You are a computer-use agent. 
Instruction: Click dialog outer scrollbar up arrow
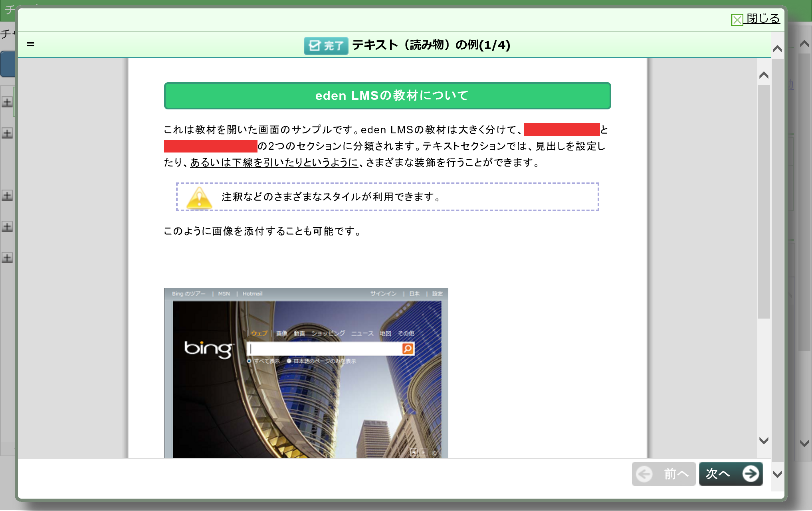(x=777, y=49)
